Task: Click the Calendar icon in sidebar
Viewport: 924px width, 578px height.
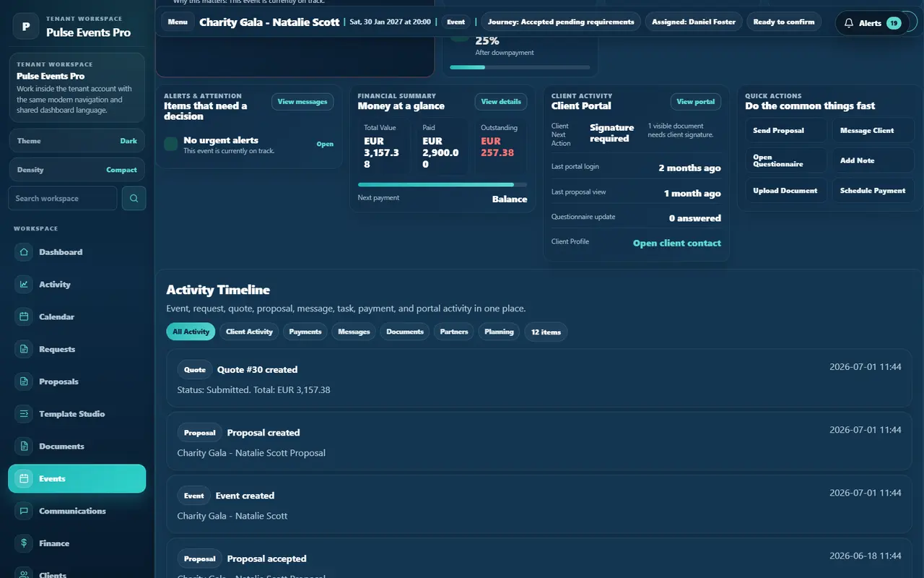Action: (x=24, y=316)
